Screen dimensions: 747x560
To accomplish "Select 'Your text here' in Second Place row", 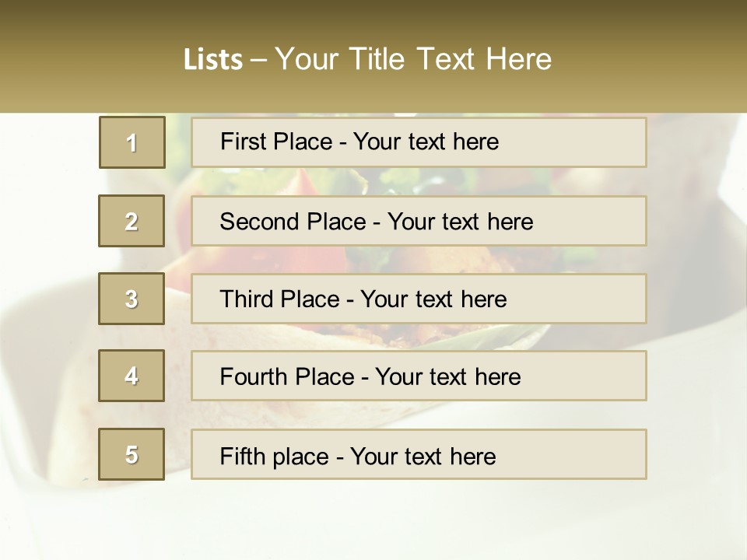I will 460,222.
